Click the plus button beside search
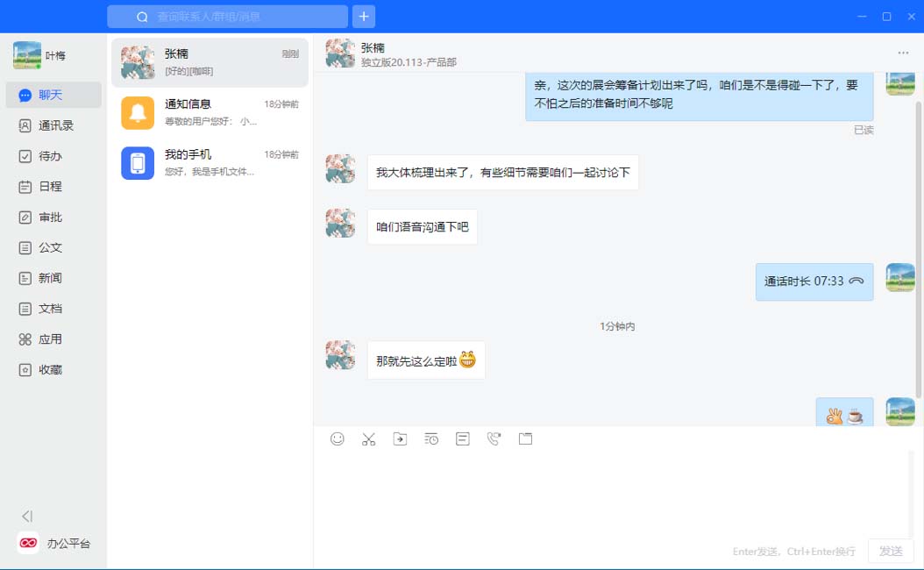This screenshot has width=924, height=570. coord(363,17)
